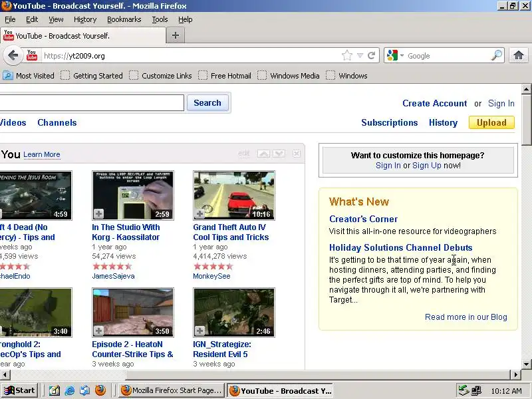Click the vertical scrollbar up arrow
532x399 pixels.
526,89
